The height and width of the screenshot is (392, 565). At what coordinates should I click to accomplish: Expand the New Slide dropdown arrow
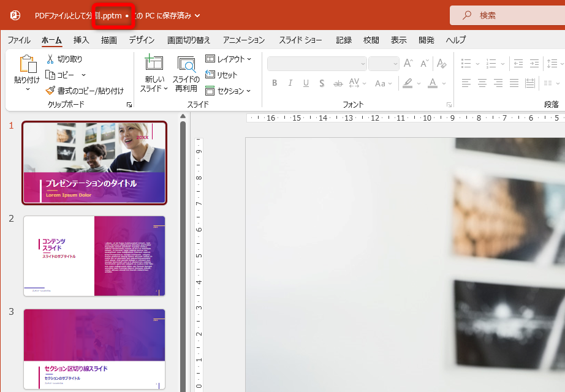165,88
